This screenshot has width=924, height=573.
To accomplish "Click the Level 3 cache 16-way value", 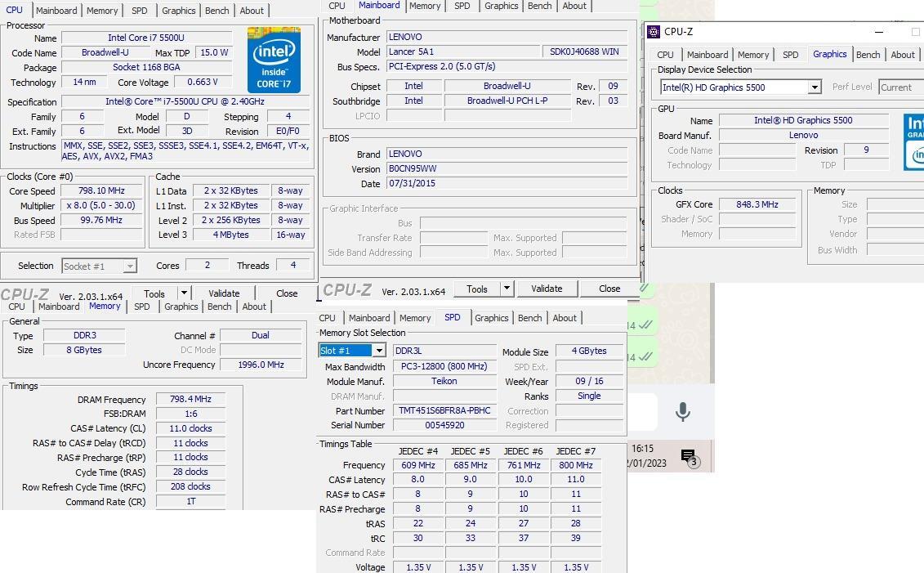I will (x=291, y=235).
